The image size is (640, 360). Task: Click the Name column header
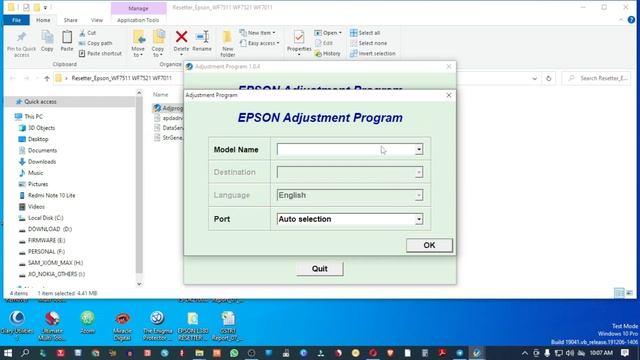point(160,95)
